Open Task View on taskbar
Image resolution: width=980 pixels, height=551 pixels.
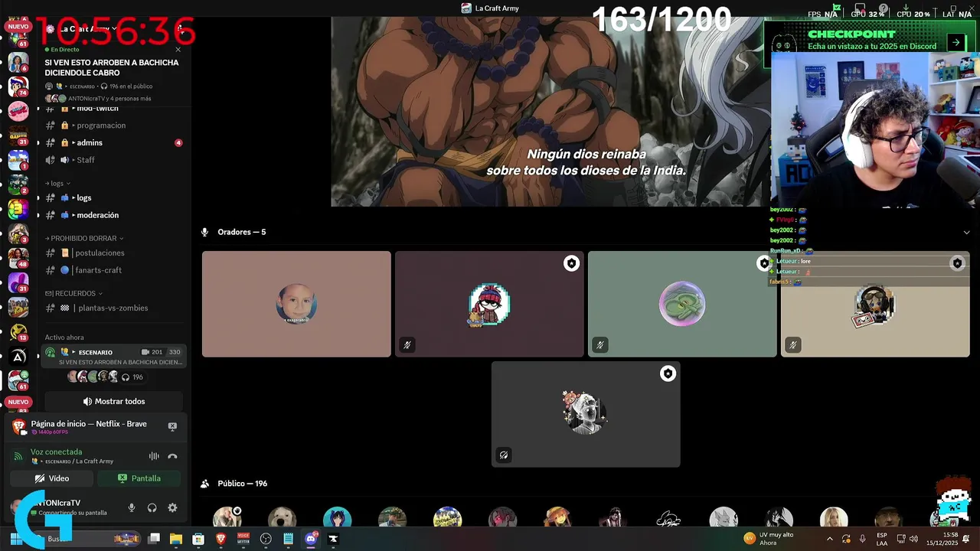(154, 539)
